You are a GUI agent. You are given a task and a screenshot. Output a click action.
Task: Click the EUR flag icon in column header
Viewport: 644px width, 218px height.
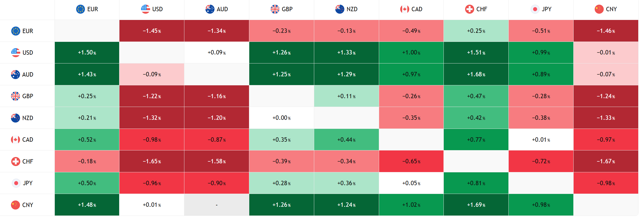click(80, 9)
